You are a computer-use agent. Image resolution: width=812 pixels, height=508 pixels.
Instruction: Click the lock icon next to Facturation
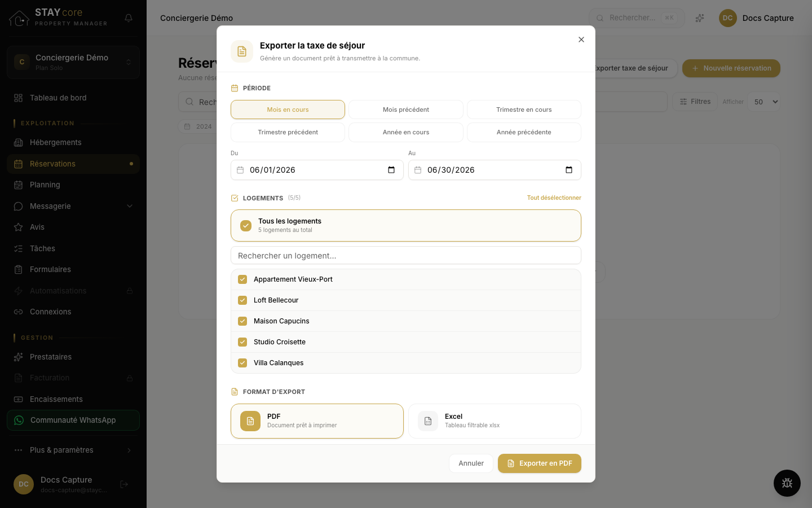pos(130,378)
